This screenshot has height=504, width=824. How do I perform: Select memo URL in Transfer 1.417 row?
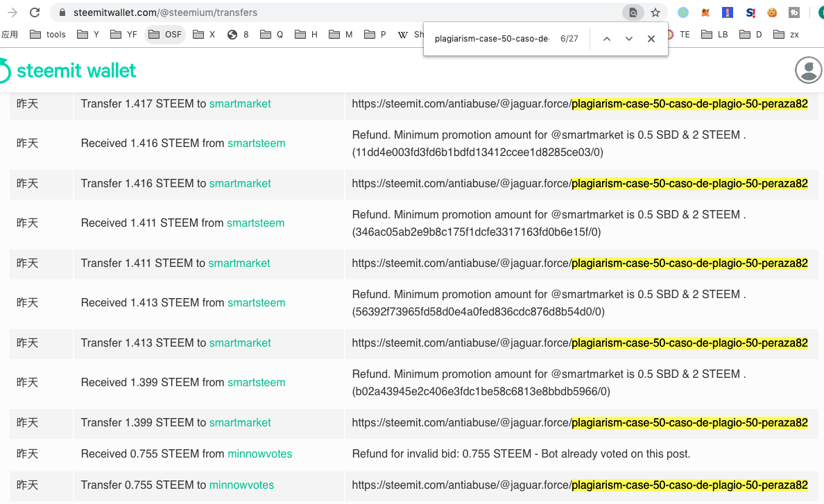[x=580, y=104]
